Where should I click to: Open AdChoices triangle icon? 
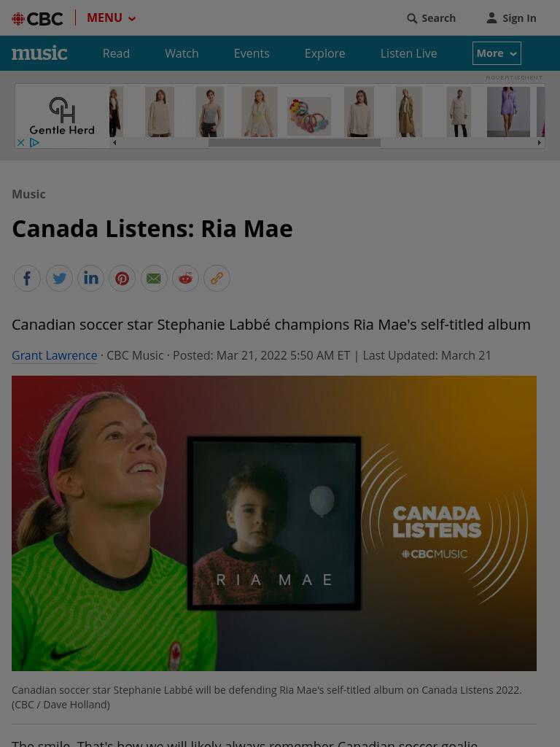(34, 142)
